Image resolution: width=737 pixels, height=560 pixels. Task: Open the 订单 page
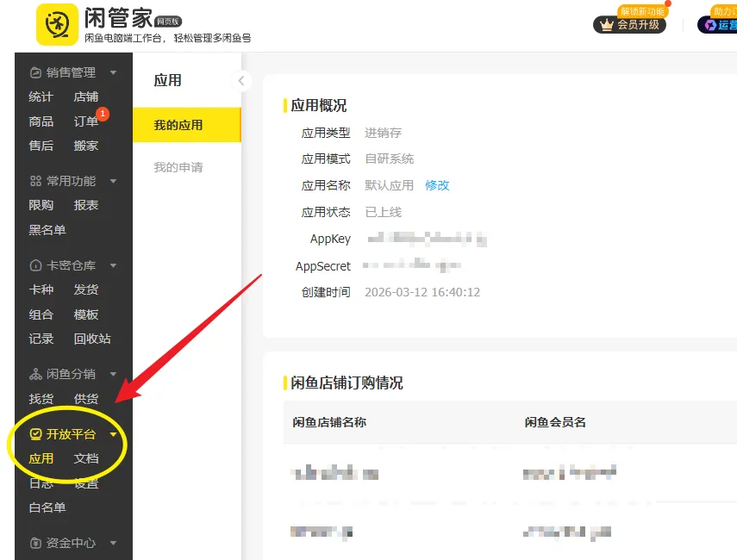[x=86, y=121]
